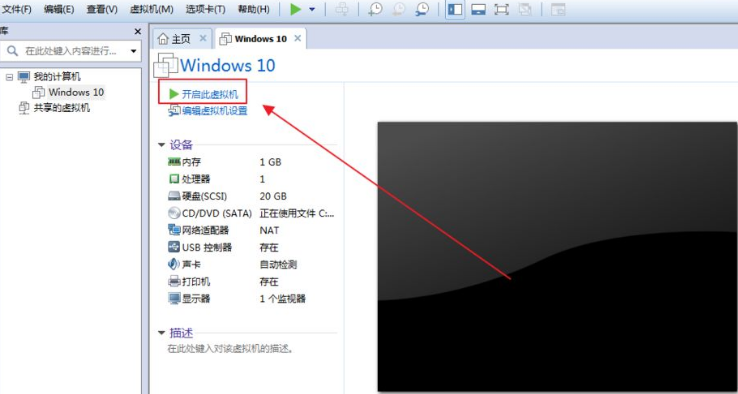
Task: Click the Unity mode toolbar icon
Action: coord(525,9)
